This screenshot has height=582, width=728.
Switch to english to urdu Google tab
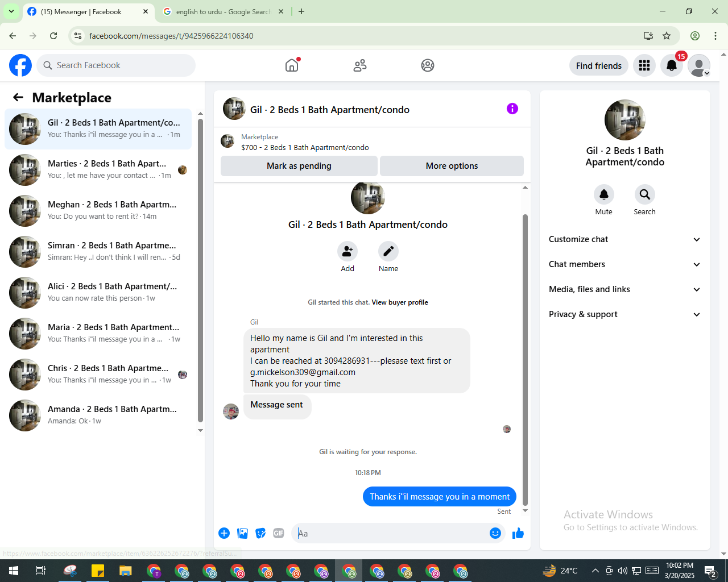point(223,12)
